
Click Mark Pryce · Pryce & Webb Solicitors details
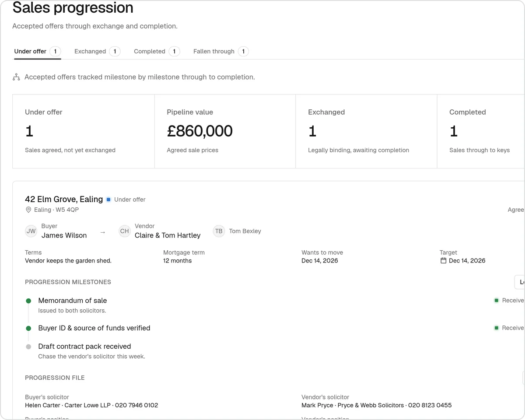tap(377, 405)
